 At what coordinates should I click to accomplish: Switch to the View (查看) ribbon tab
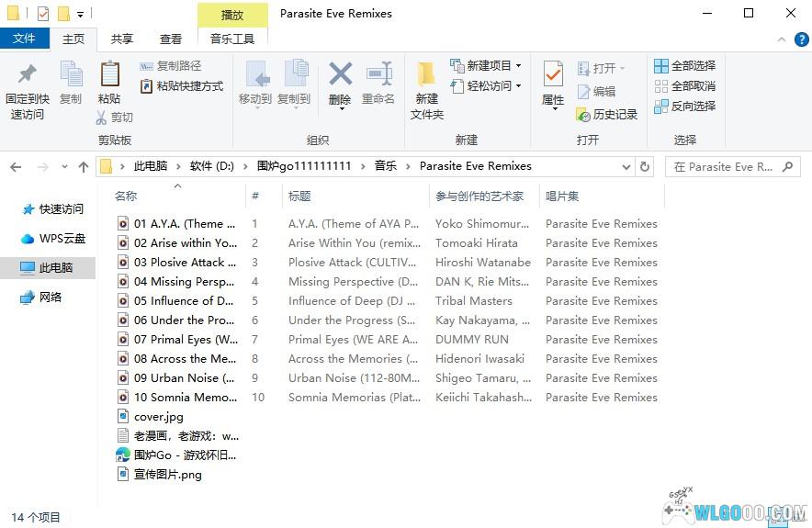171,39
